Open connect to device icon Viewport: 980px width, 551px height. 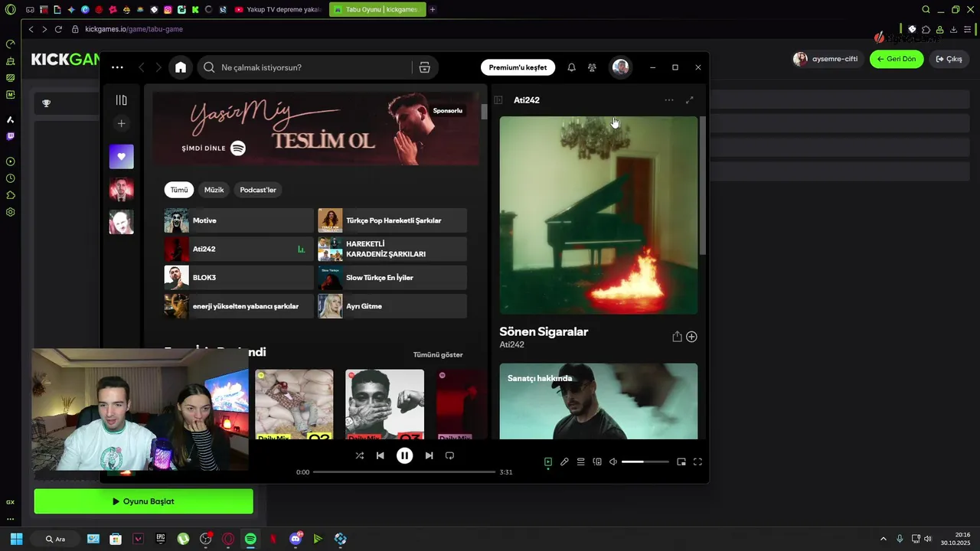pyautogui.click(x=597, y=461)
